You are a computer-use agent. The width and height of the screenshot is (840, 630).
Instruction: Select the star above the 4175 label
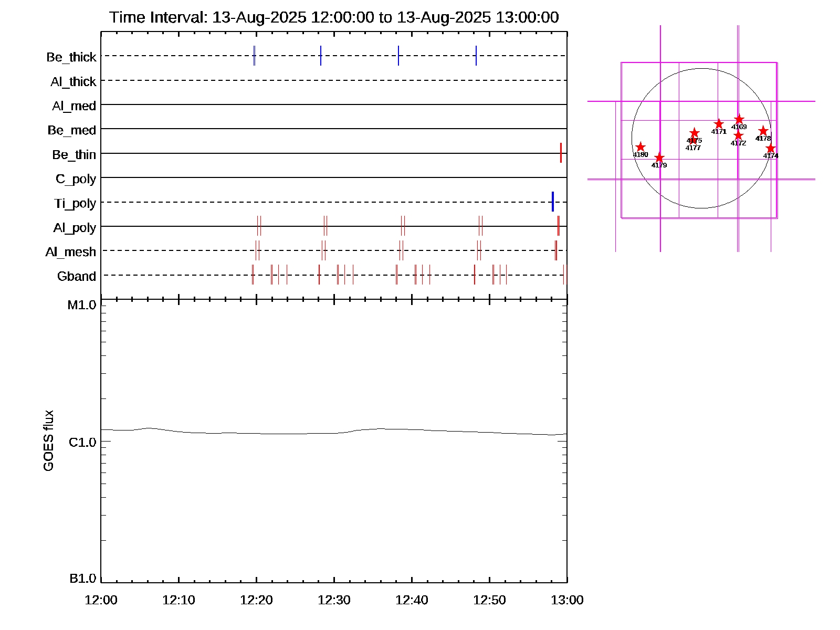coord(694,132)
